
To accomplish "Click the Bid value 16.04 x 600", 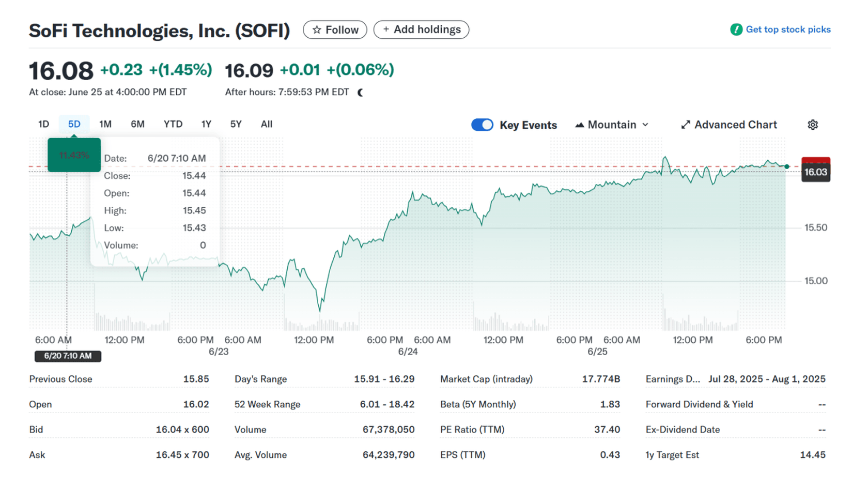I will point(182,430).
